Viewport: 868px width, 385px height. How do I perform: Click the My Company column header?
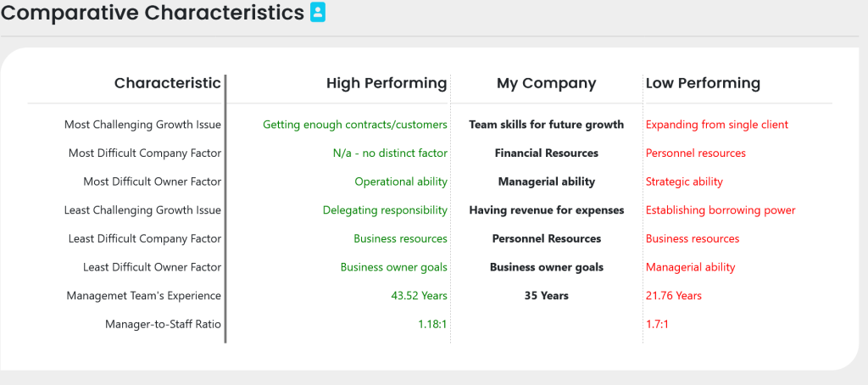(546, 83)
